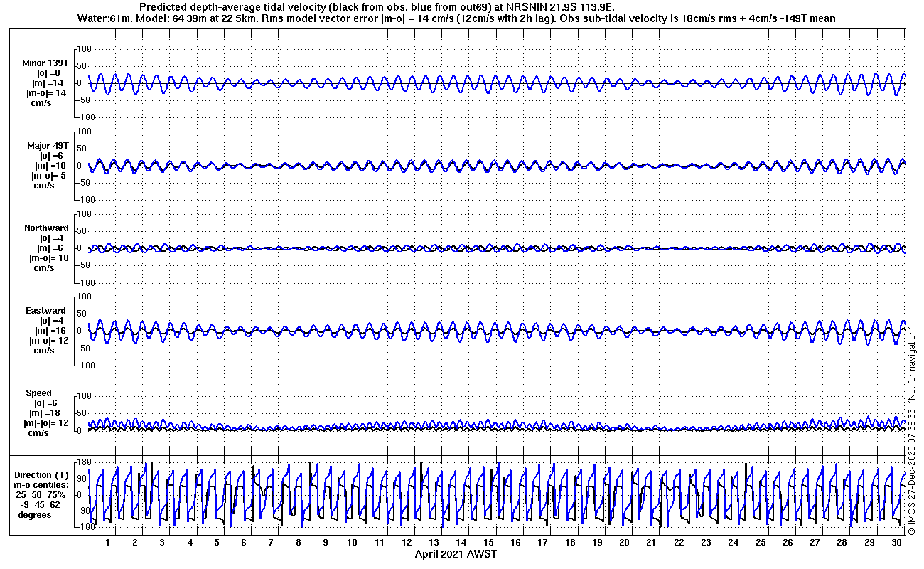This screenshot has width=924, height=569.
Task: Select "|m|-|o|= 12" under Speed
Action: [x=46, y=423]
